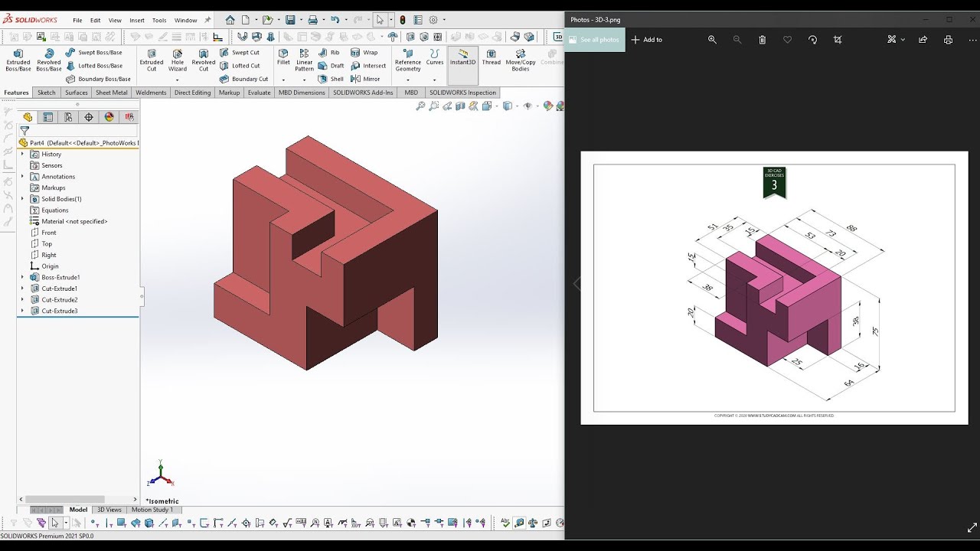Open the Tools menu
Screen dimensions: 980x551
click(x=159, y=21)
